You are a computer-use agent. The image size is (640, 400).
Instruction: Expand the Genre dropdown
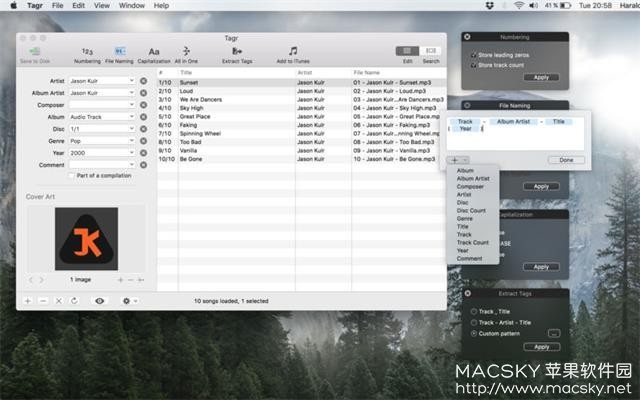131,141
